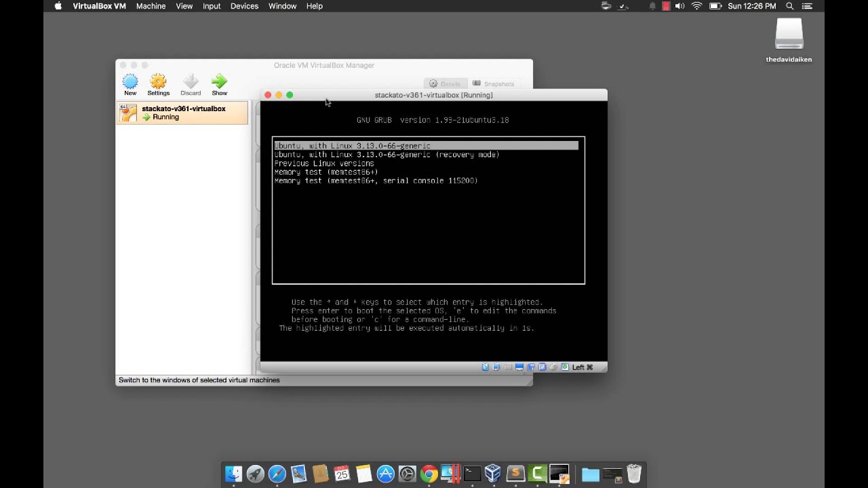Image resolution: width=868 pixels, height=488 pixels.
Task: Open Trash from the Dock
Action: point(634,473)
